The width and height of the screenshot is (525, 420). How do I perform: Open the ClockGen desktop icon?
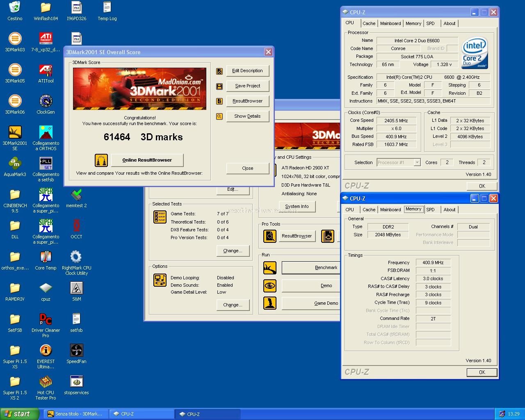[46, 101]
